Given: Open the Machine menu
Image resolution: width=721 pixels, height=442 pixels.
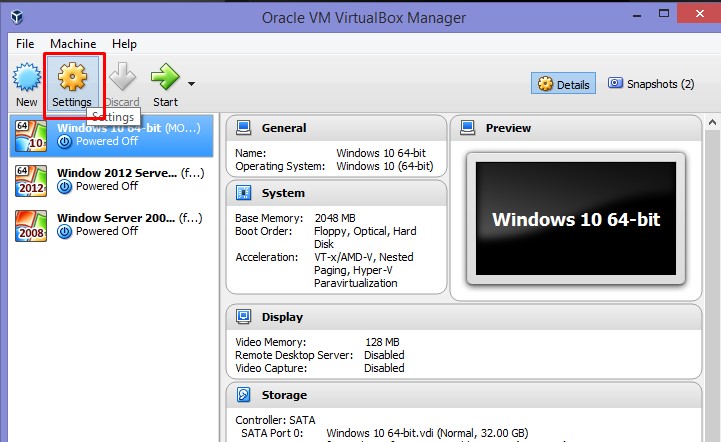Looking at the screenshot, I should (x=73, y=44).
